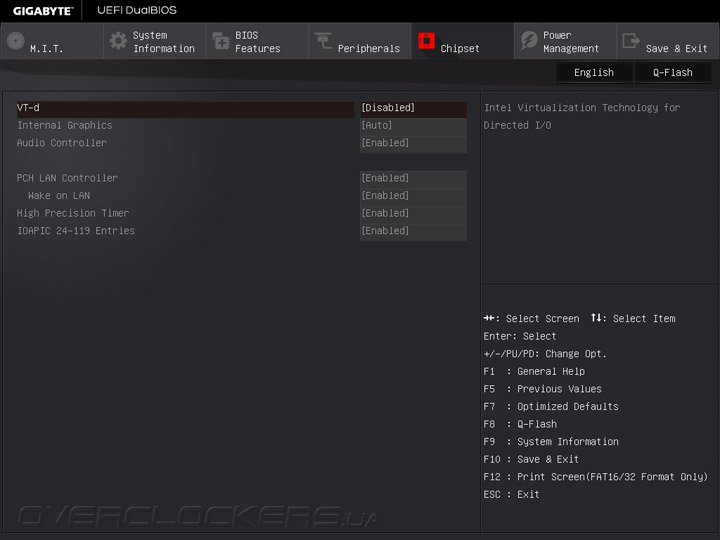Click the Change Opt. help line

[545, 354]
